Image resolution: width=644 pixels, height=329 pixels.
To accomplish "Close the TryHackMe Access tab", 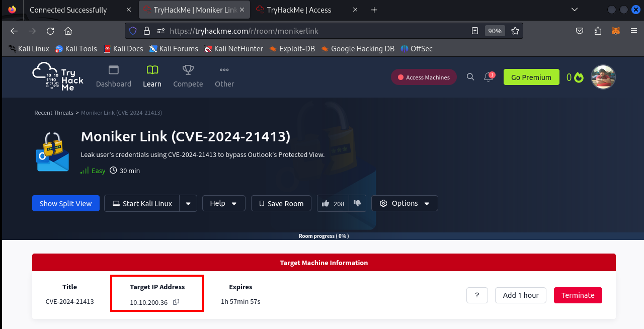I will 355,10.
